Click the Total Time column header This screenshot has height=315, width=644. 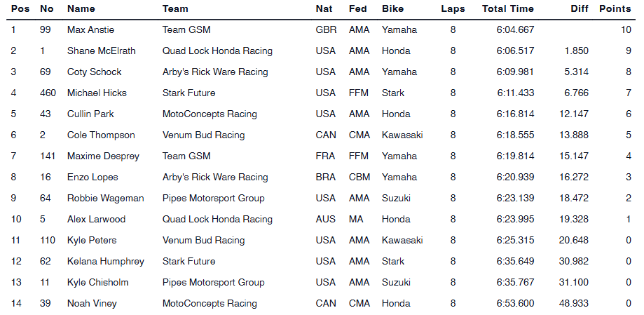point(507,9)
